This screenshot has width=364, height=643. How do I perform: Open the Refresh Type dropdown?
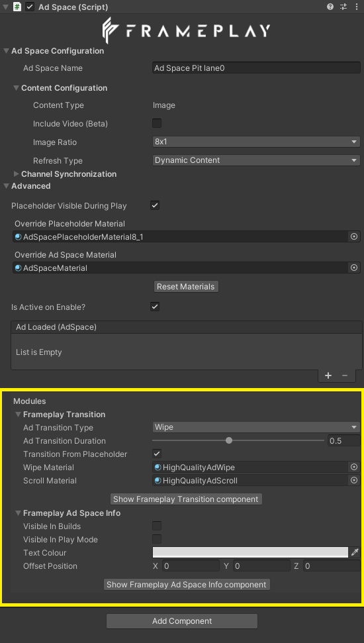(x=256, y=160)
